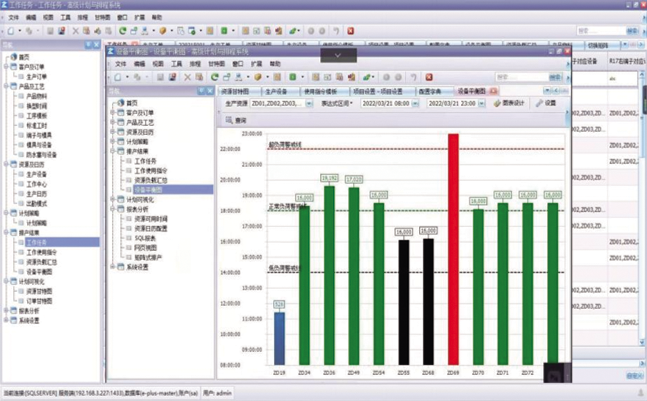
Task: Close the background window's navigation panel
Action: point(96,44)
